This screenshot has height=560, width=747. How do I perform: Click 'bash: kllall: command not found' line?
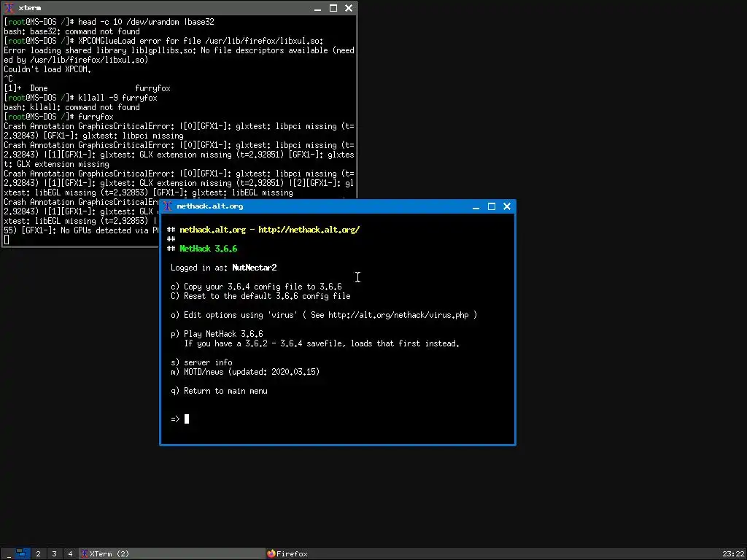point(72,108)
